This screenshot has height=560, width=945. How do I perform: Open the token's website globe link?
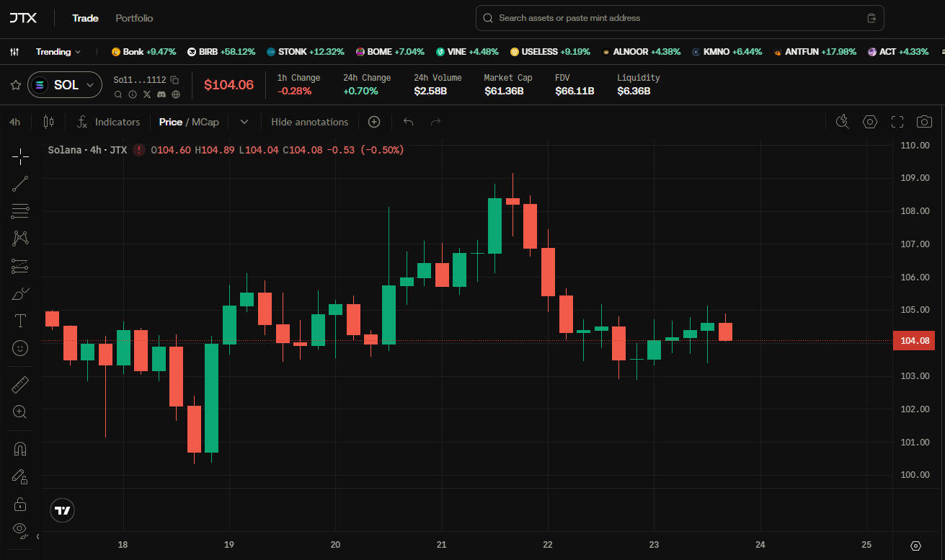(x=176, y=94)
